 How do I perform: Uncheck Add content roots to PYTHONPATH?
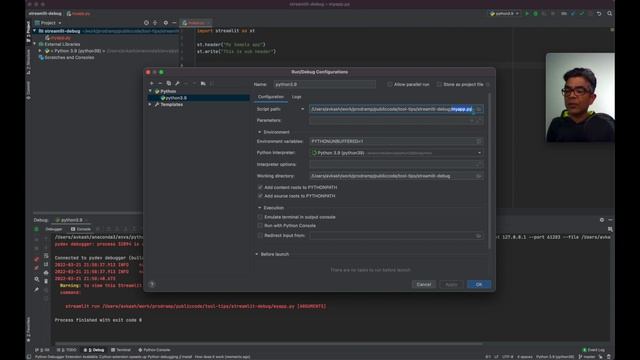[x=260, y=187]
